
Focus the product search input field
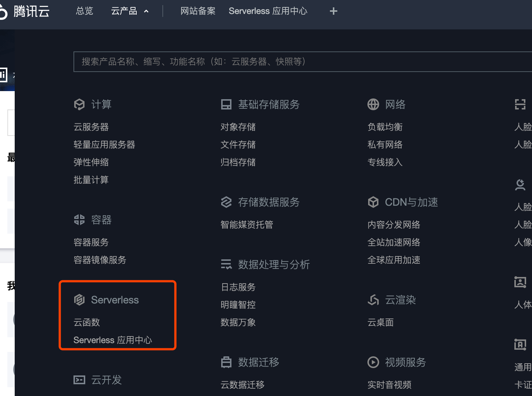click(x=303, y=62)
